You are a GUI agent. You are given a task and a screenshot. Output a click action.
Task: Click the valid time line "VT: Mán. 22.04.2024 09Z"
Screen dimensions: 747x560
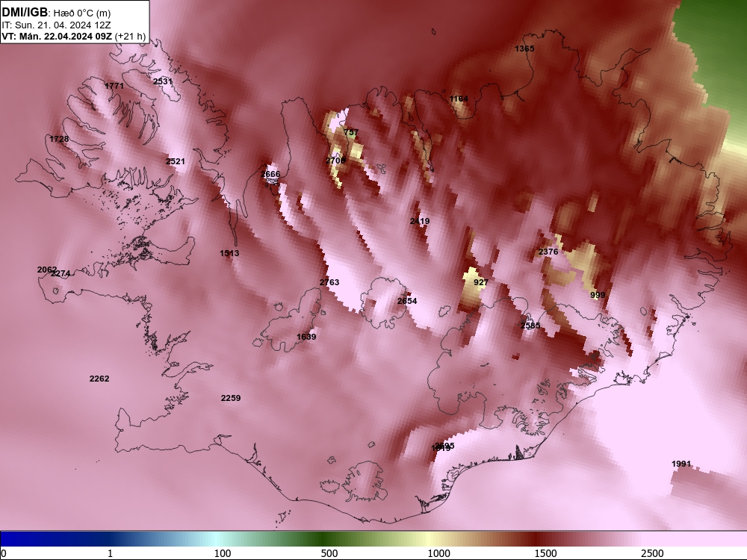(58, 36)
